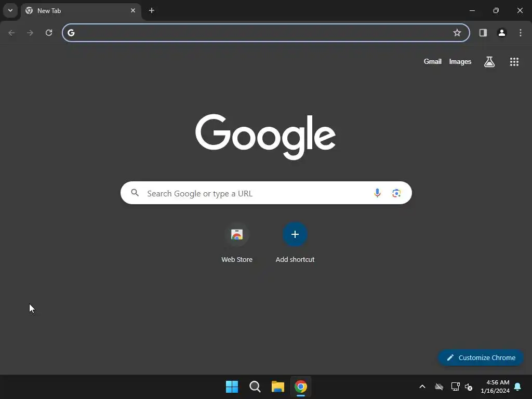Click the magnifier icon in search box
This screenshot has width=532, height=399.
coord(135,193)
